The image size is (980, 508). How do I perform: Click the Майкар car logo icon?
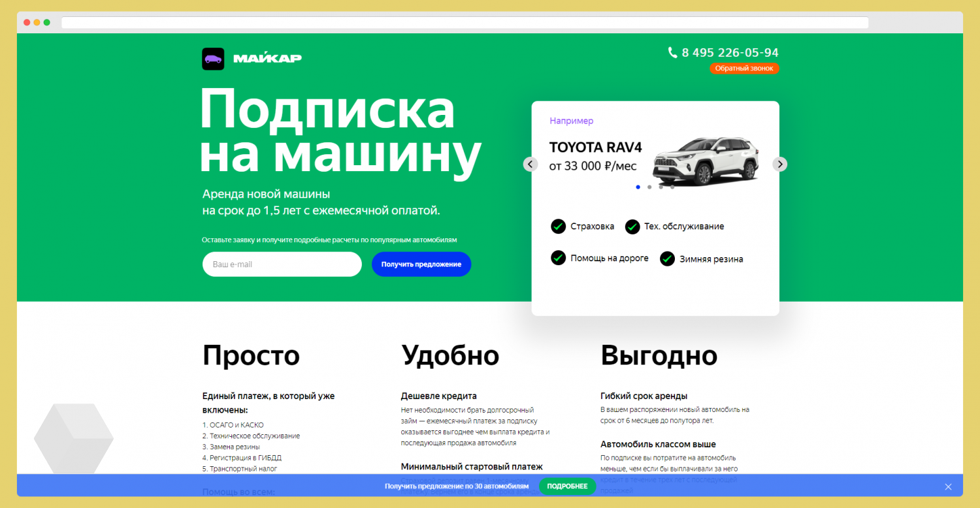coord(213,59)
